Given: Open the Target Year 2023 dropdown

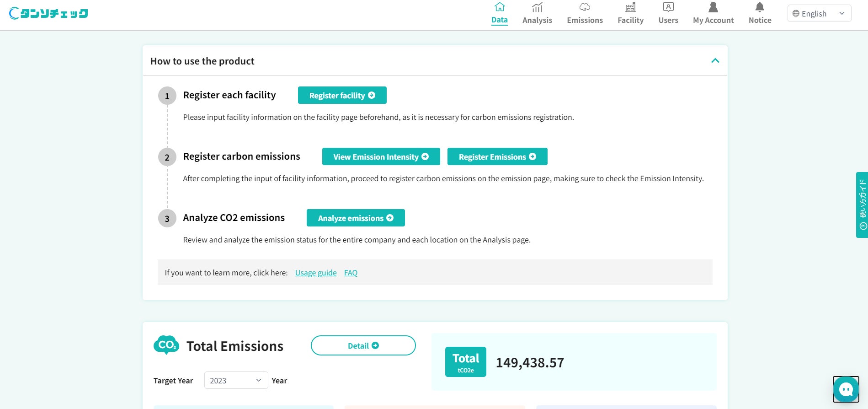Looking at the screenshot, I should pyautogui.click(x=236, y=381).
